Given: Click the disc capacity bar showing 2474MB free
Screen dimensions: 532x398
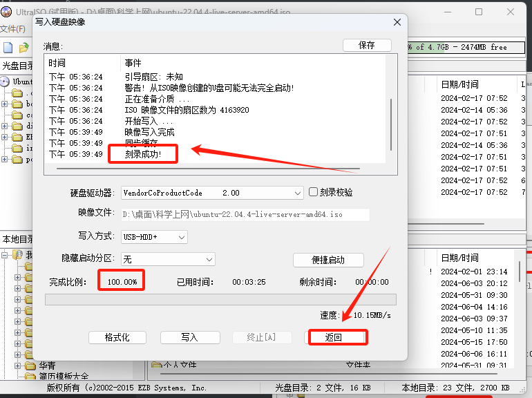Looking at the screenshot, I should 466,47.
